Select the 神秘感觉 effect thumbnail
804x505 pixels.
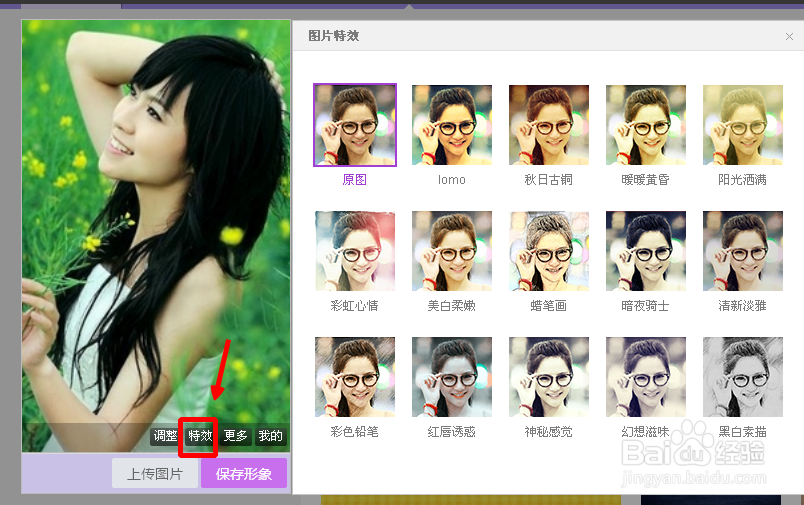[x=549, y=377]
